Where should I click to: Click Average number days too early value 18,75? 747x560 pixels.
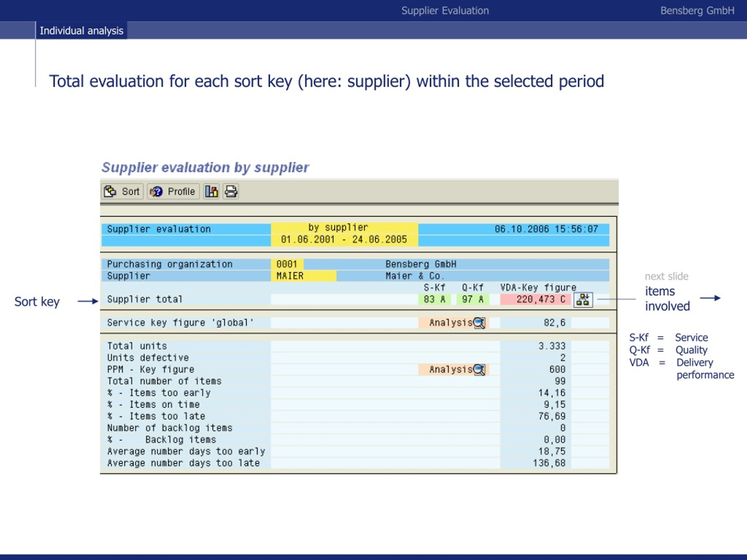(552, 451)
